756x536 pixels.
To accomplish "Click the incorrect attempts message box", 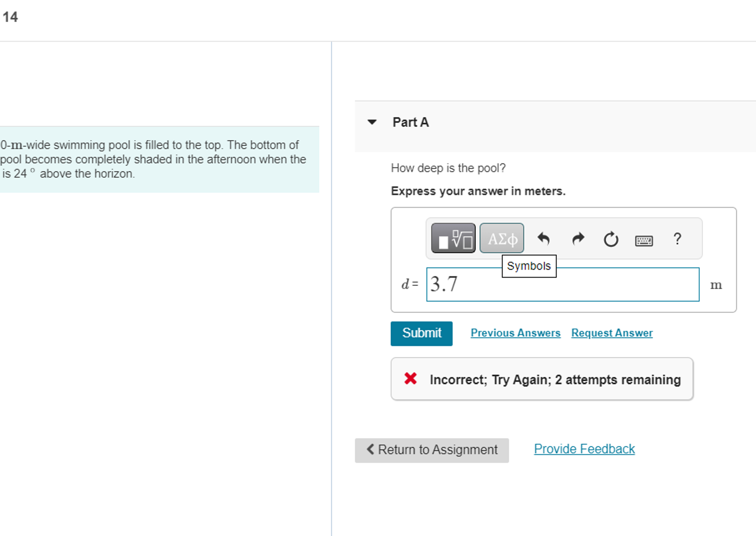I will (541, 379).
